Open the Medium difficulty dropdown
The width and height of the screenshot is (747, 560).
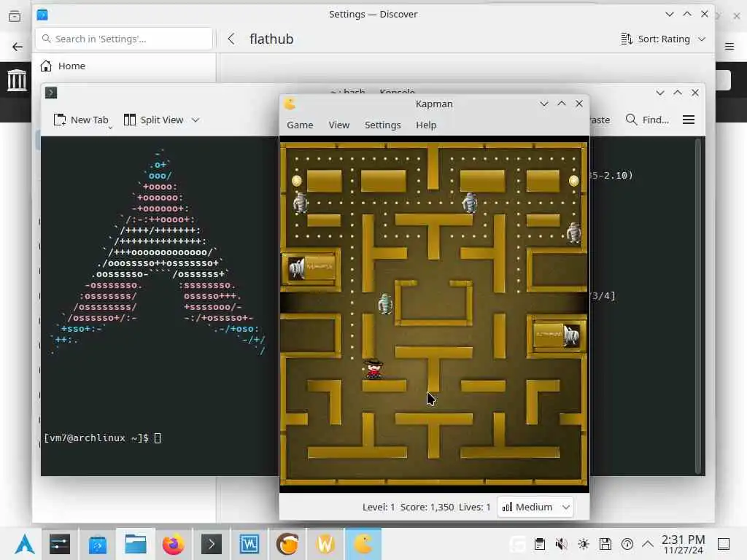(x=535, y=507)
